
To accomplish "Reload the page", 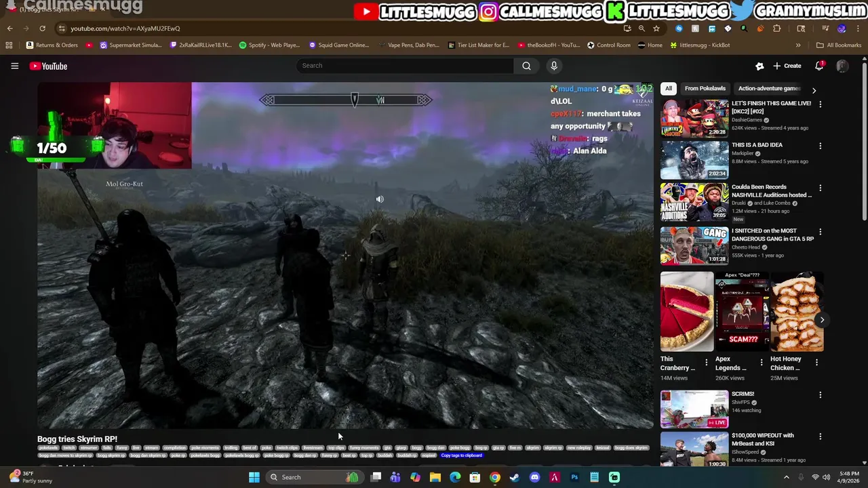I will coord(42,28).
